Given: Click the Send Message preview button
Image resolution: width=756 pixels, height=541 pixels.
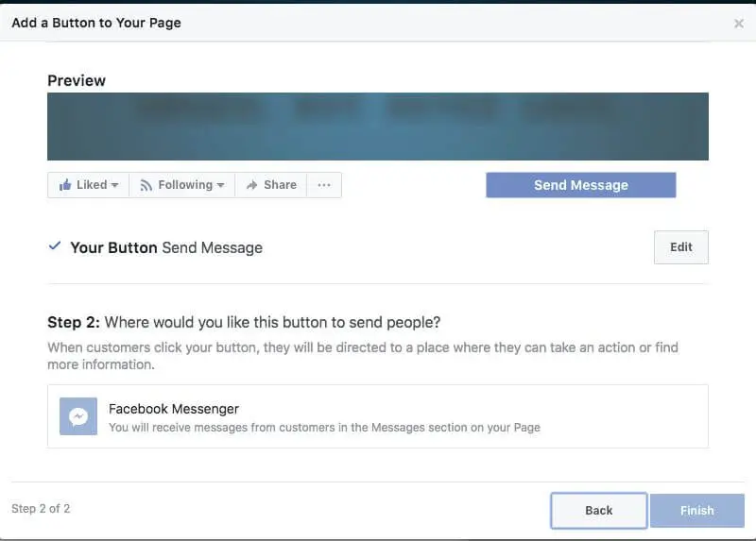Looking at the screenshot, I should pyautogui.click(x=580, y=185).
